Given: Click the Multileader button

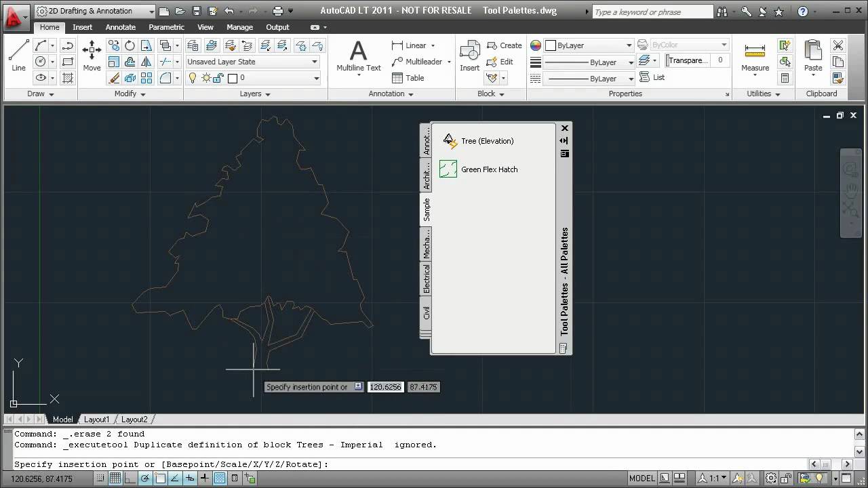Looking at the screenshot, I should (x=417, y=62).
